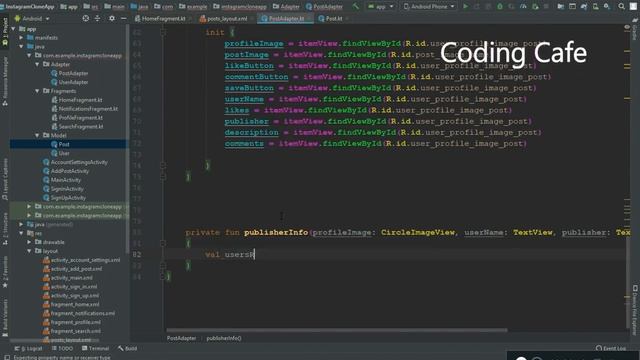Expand the drawable folder
Screen dimensions: 640x360
[29, 242]
